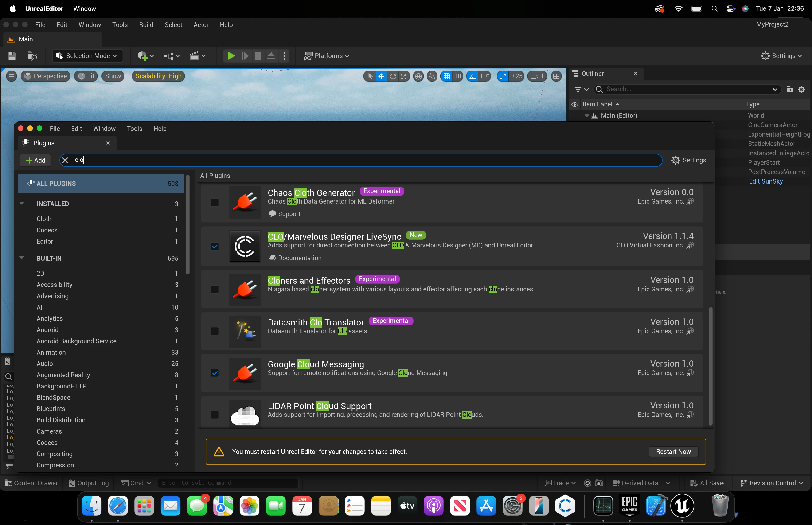Collapse the INSTALLED plugins category
Screen dimensions: 812x525
click(x=22, y=204)
